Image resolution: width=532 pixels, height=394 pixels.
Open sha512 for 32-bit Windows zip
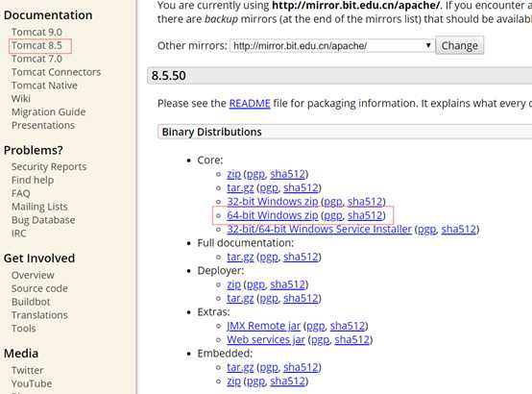(x=365, y=202)
